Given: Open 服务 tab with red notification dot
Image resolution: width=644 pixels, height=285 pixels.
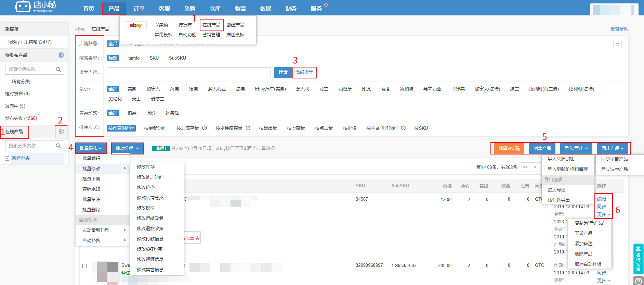Looking at the screenshot, I should pyautogui.click(x=316, y=9).
